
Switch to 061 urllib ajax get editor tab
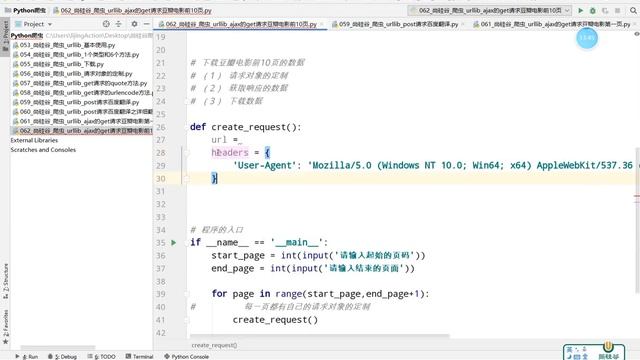coord(555,24)
